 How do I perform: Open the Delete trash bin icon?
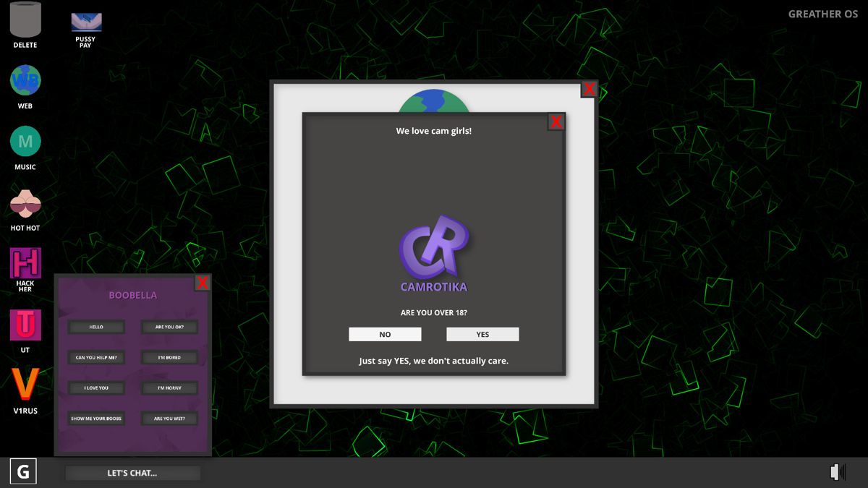(x=25, y=20)
